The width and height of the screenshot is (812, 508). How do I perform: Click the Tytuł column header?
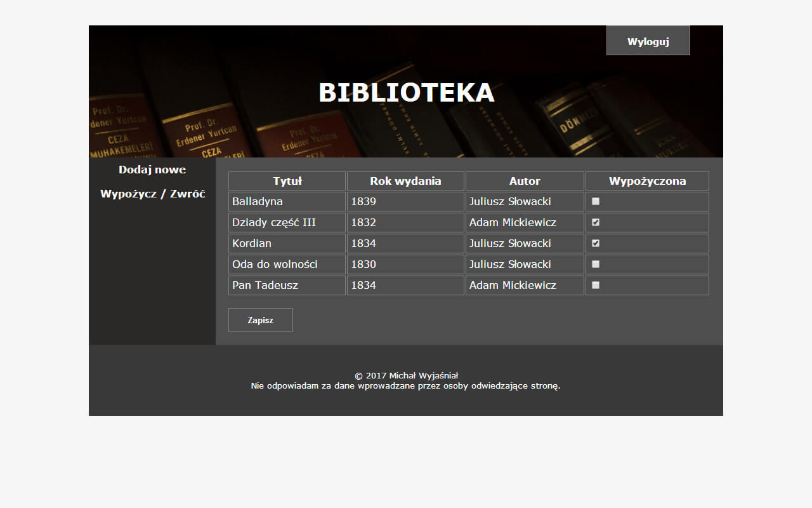pos(287,181)
